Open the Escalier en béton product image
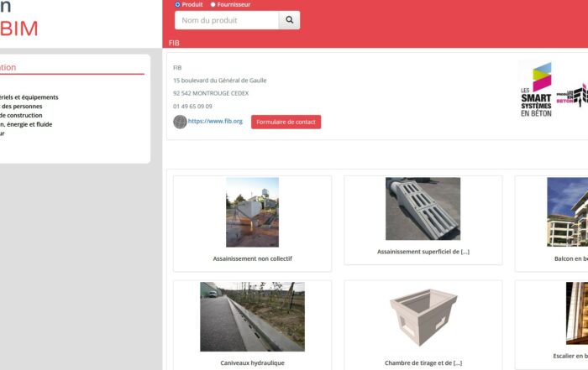Image resolution: width=588 pixels, height=370 pixels. point(576,313)
